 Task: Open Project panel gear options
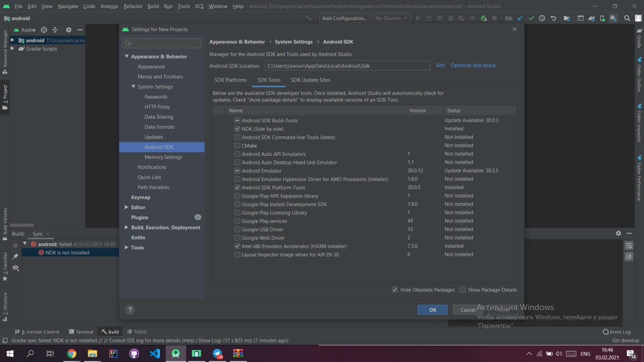(69, 30)
